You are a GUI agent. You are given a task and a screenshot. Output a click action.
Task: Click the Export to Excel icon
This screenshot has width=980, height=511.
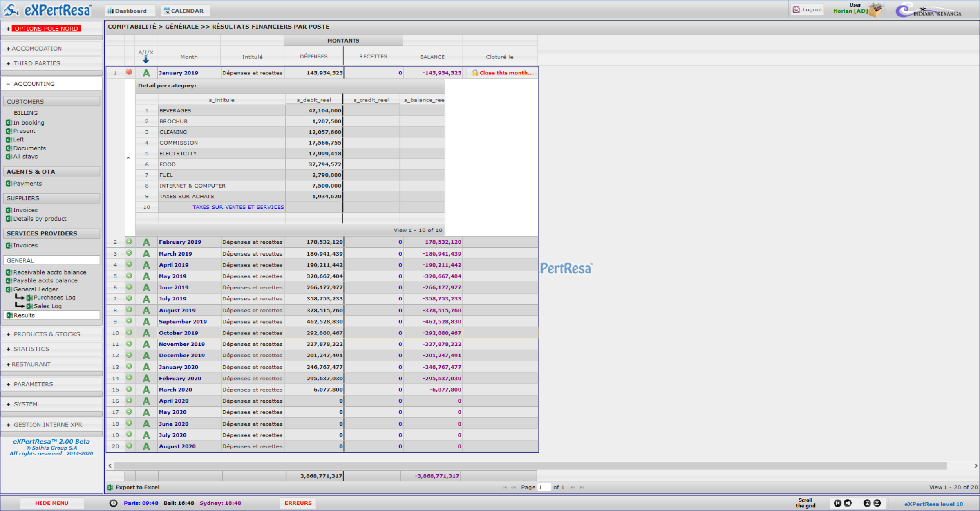pyautogui.click(x=110, y=487)
